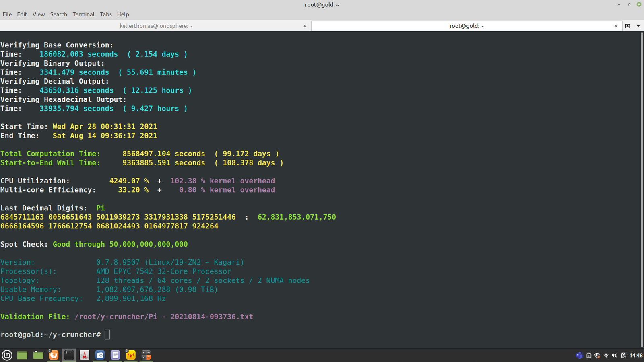Viewport: 644px width, 362px height.
Task: Open the volume control in system tray
Action: point(614,355)
